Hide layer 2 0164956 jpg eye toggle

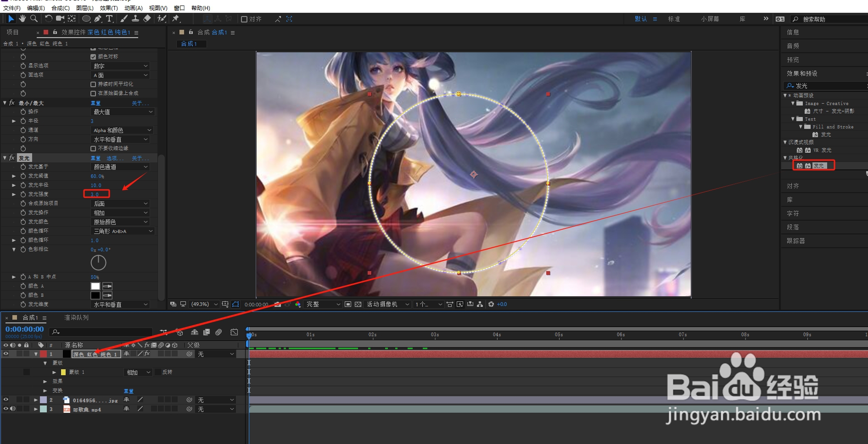[6, 400]
